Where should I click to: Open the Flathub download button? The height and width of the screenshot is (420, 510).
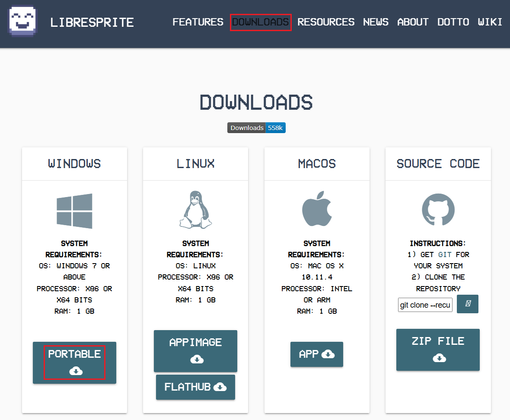point(195,387)
